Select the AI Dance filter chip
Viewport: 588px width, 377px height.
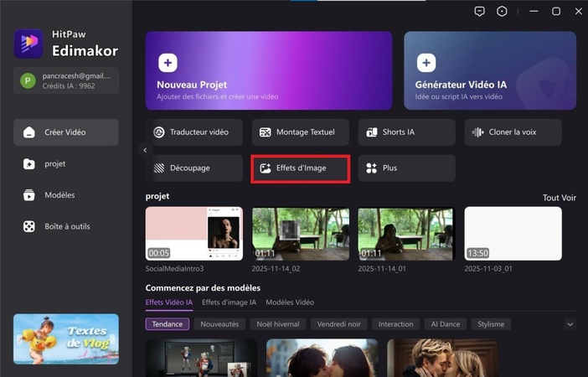point(445,324)
